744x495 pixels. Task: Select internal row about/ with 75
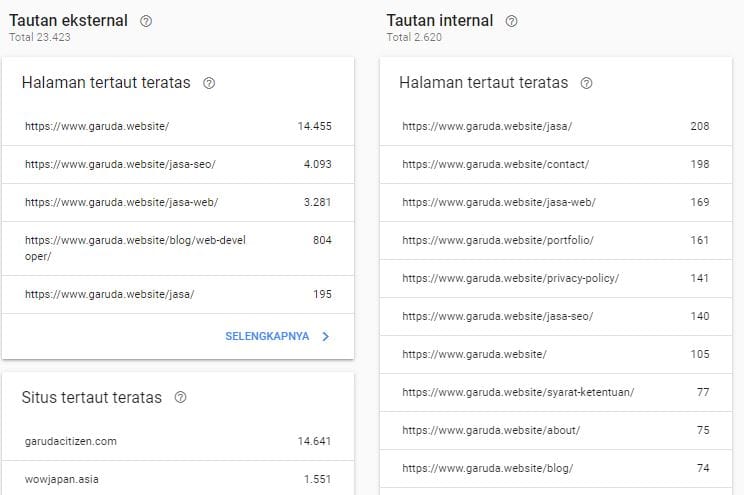click(556, 430)
